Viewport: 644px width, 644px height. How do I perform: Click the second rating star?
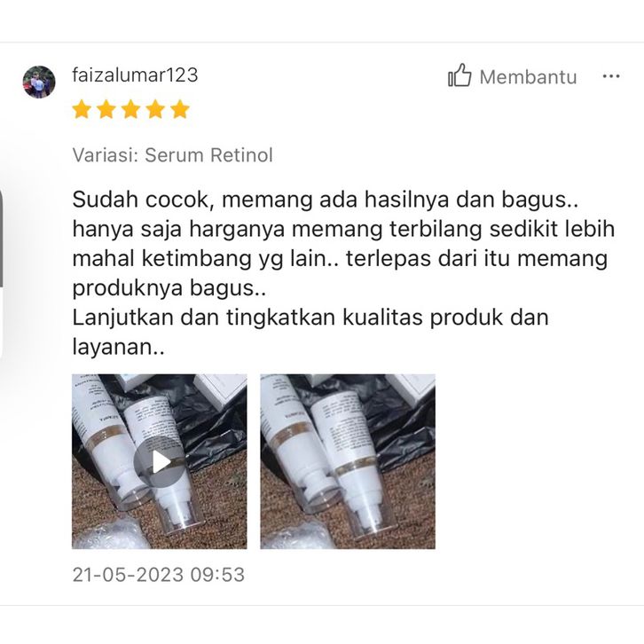[106, 109]
